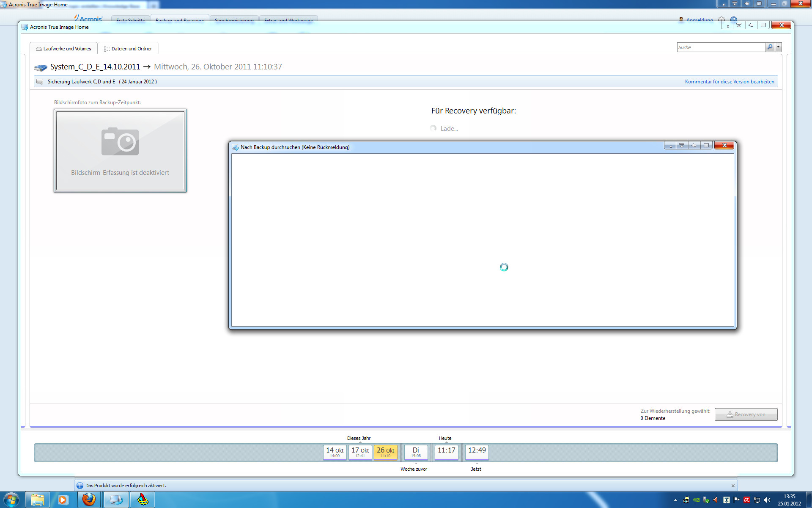Open Firefox from the taskbar
This screenshot has height=508, width=812.
(x=89, y=500)
